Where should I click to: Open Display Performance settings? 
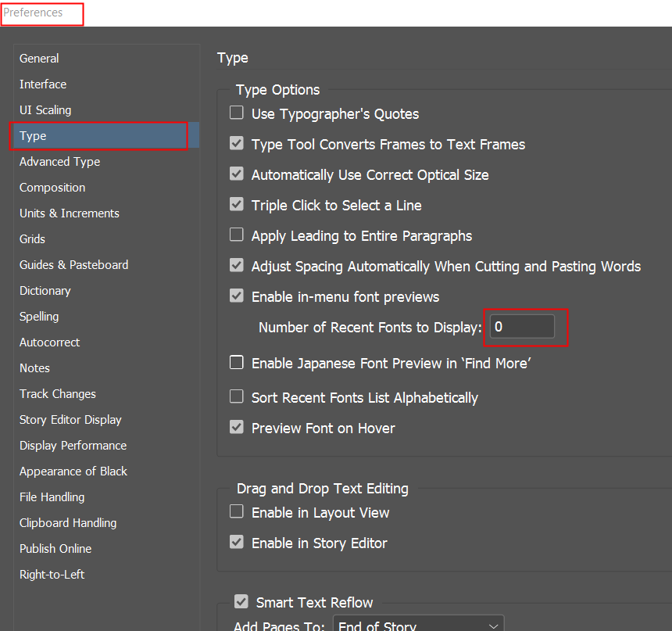tap(73, 446)
